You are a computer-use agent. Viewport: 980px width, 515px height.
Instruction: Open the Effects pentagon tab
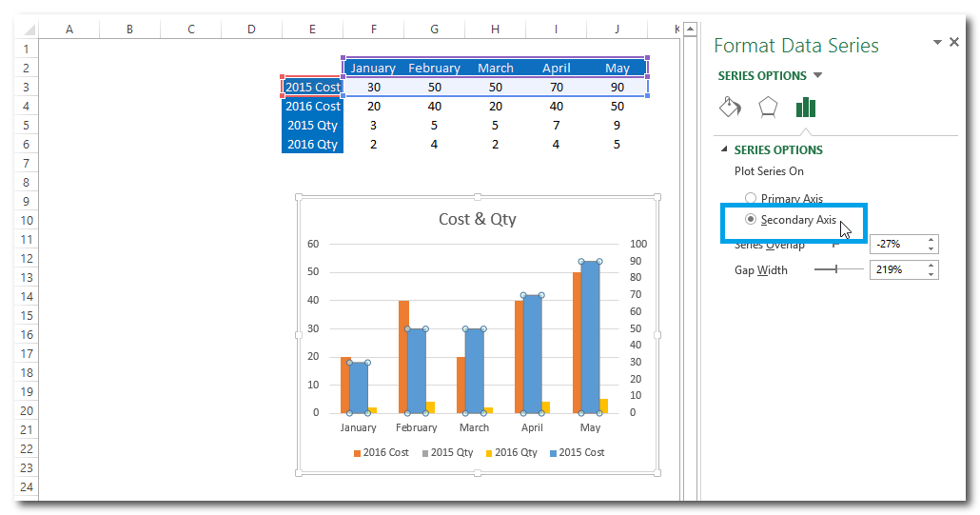click(768, 107)
